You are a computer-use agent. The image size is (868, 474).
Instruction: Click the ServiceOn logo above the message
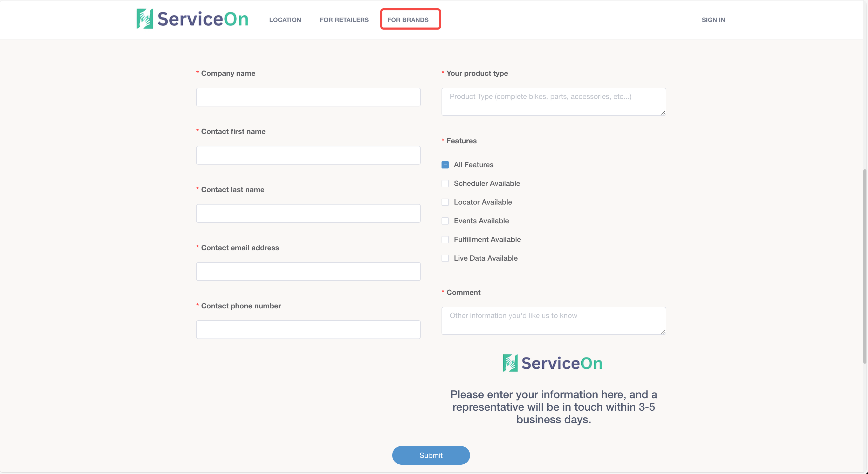(x=553, y=363)
